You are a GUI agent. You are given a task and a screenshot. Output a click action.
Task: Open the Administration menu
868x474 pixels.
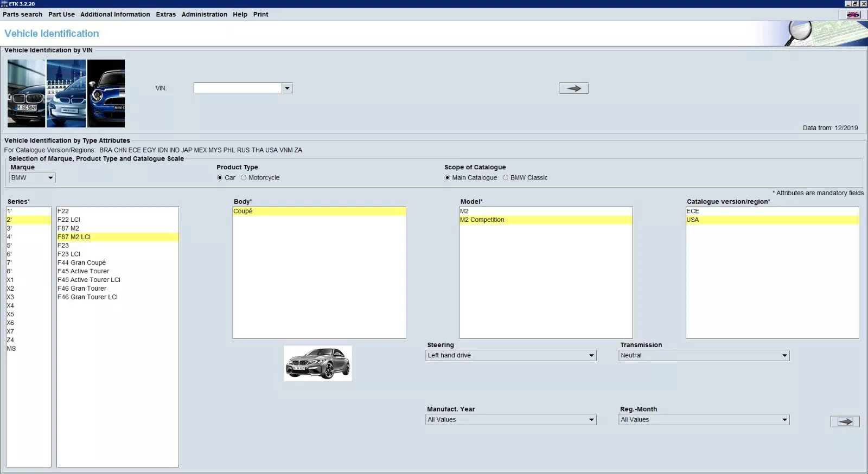[205, 15]
